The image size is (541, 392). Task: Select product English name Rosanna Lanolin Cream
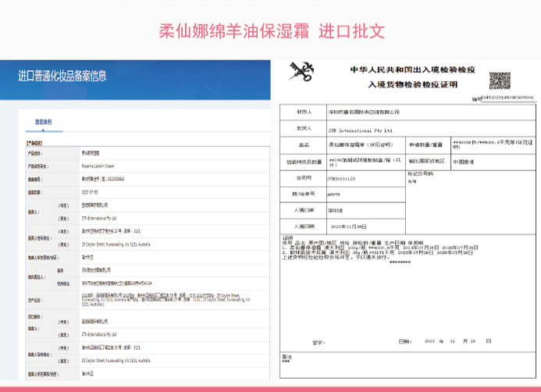pos(98,166)
